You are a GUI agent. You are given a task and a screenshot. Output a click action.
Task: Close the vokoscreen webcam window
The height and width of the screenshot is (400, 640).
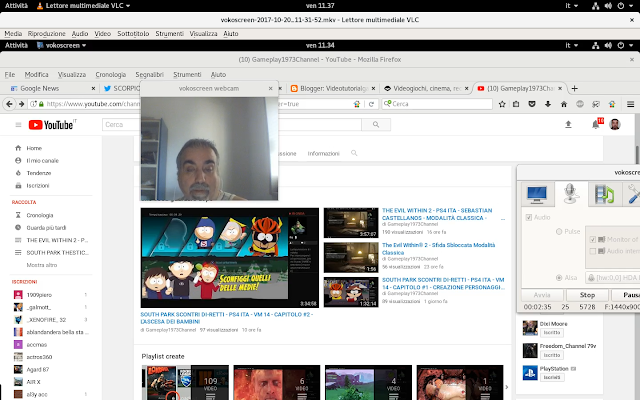270,88
